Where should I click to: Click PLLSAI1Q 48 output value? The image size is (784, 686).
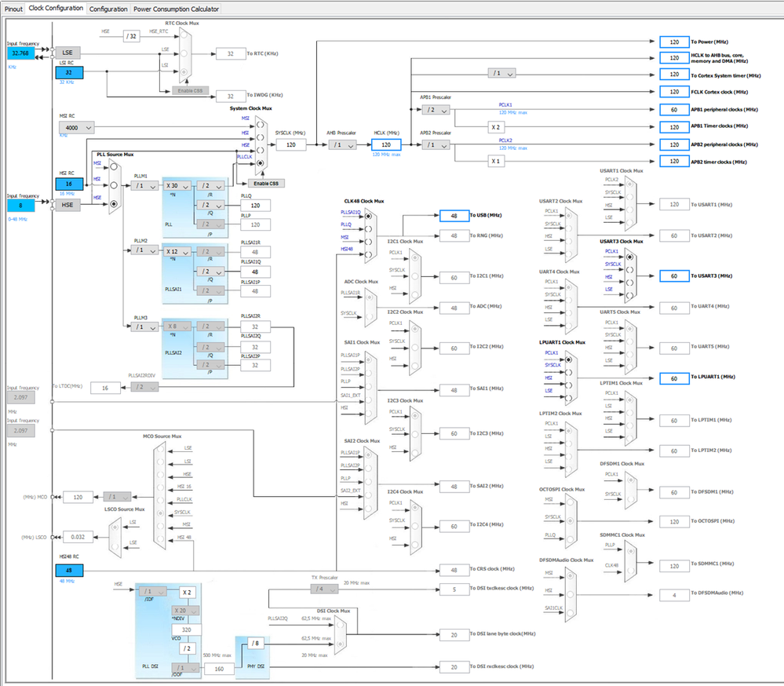click(256, 272)
